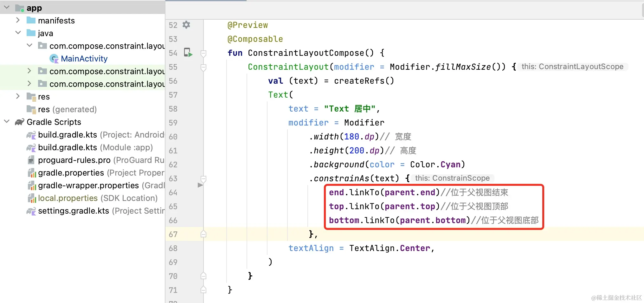Fold the constrainAs lambda at line 63
This screenshot has height=303, width=644.
click(203, 179)
